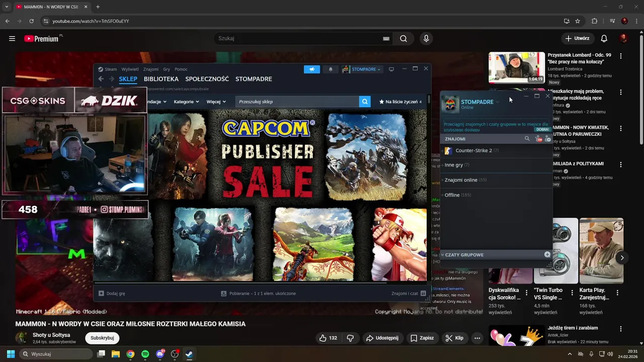Start voice search with the microphone icon
The width and height of the screenshot is (644, 362).
pyautogui.click(x=426, y=39)
